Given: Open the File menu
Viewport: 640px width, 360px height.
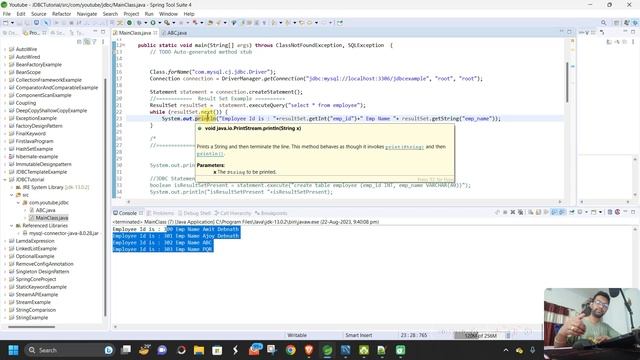Looking at the screenshot, I should pos(7,14).
